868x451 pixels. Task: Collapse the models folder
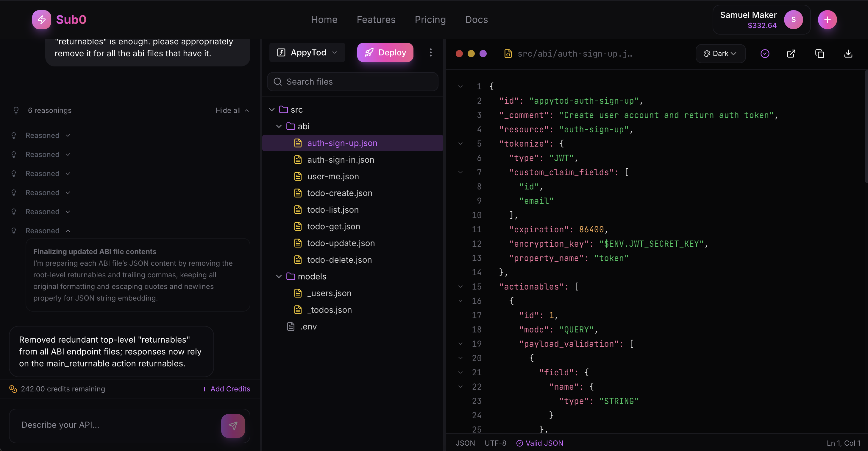coord(279,277)
